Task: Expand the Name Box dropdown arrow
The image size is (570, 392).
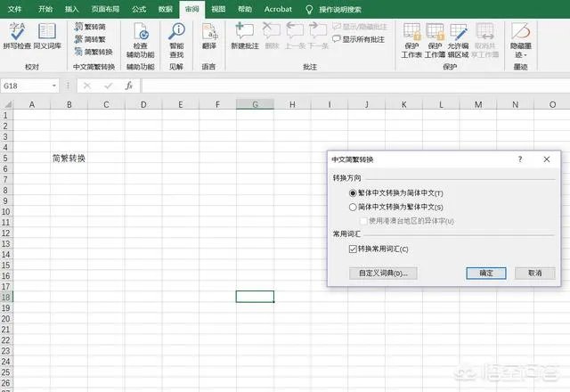Action: point(54,86)
